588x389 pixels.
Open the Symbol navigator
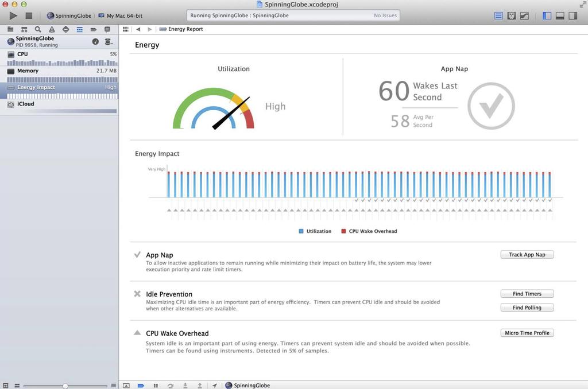point(24,29)
